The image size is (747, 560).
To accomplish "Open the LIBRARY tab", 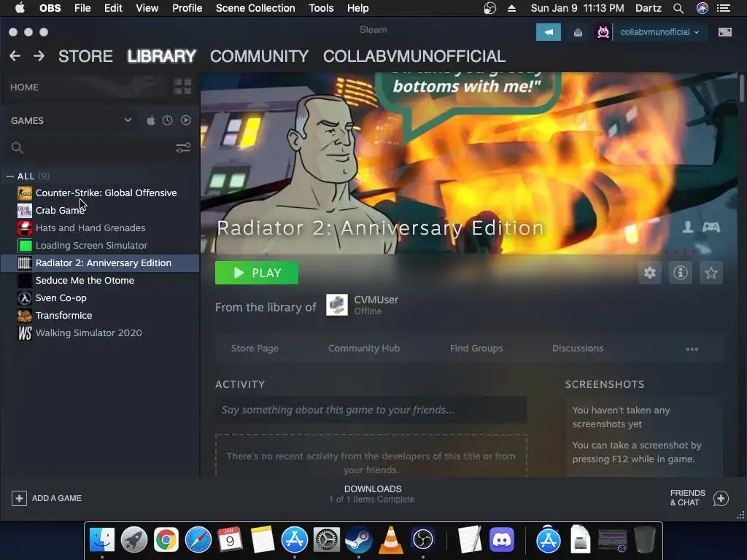I will click(x=161, y=56).
